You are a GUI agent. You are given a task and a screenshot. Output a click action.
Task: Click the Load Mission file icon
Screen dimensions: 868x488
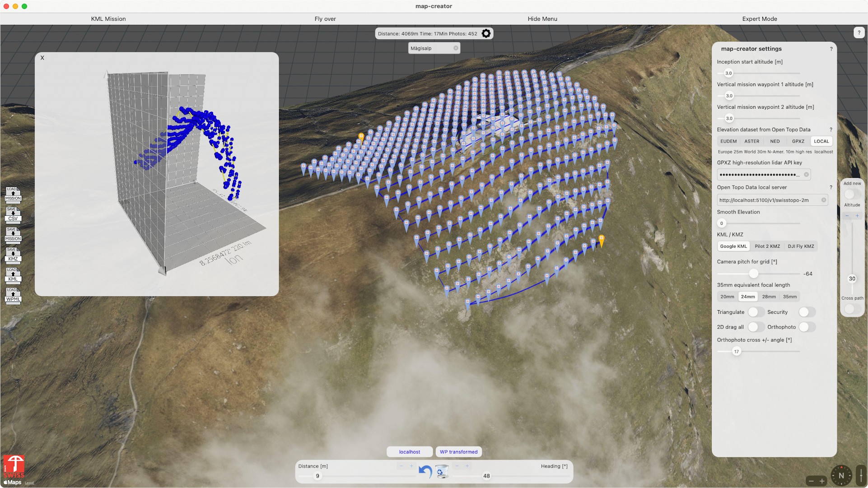coord(13,194)
